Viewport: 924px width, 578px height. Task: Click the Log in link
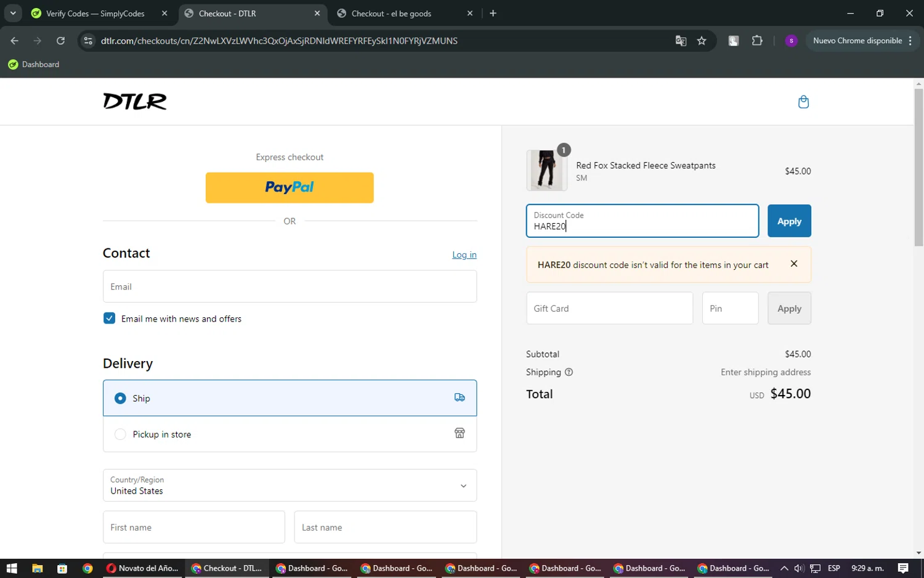click(x=464, y=254)
